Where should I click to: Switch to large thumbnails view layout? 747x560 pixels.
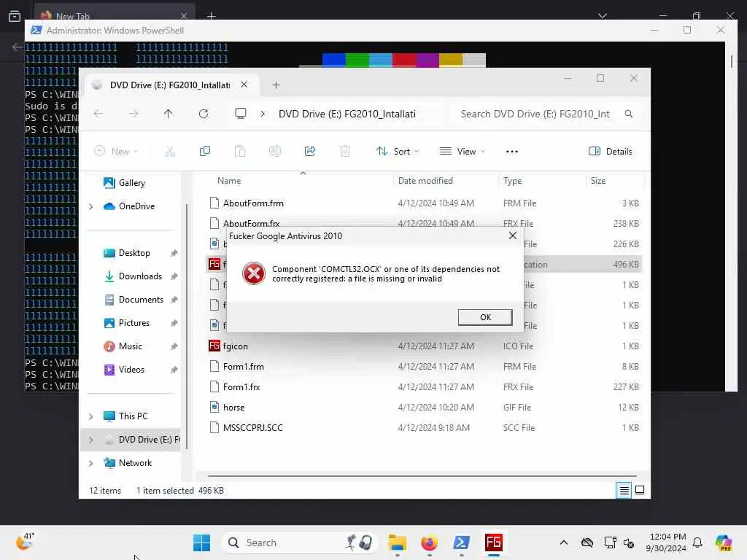640,490
